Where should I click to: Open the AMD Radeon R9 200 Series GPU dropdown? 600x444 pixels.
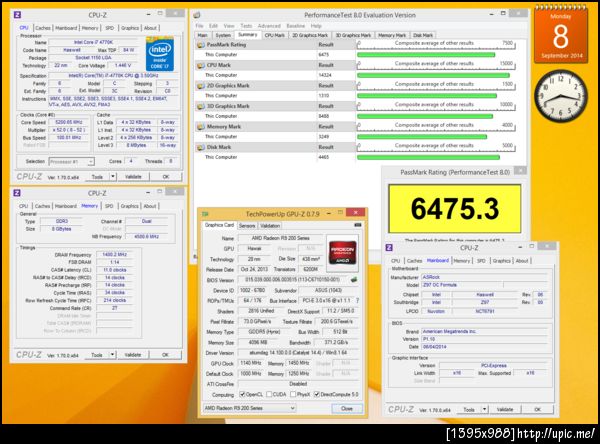(249, 408)
